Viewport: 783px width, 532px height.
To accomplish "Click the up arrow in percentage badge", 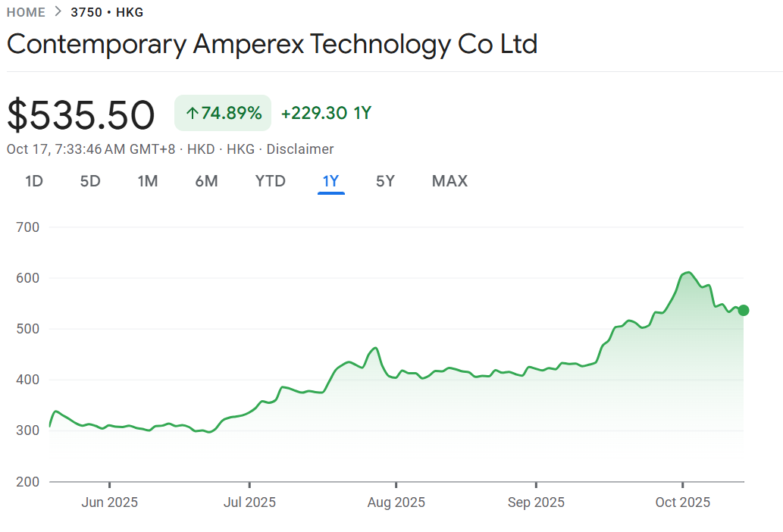I will 192,114.
